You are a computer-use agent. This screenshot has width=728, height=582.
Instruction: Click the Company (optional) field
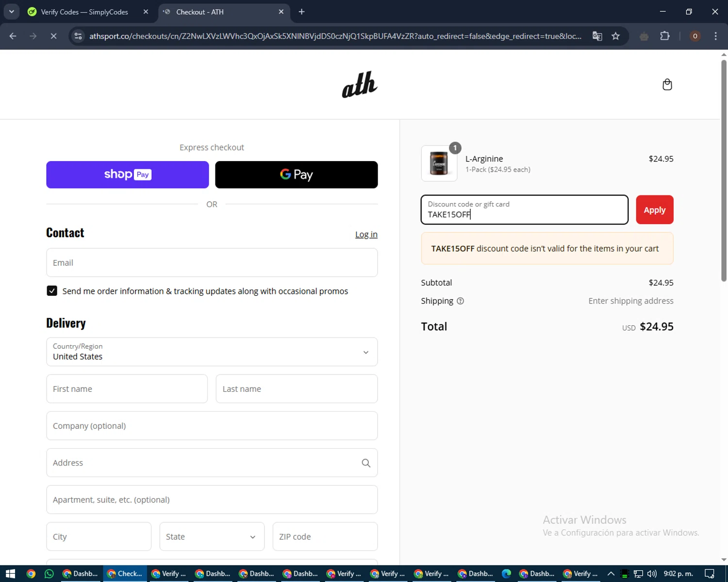pos(212,426)
